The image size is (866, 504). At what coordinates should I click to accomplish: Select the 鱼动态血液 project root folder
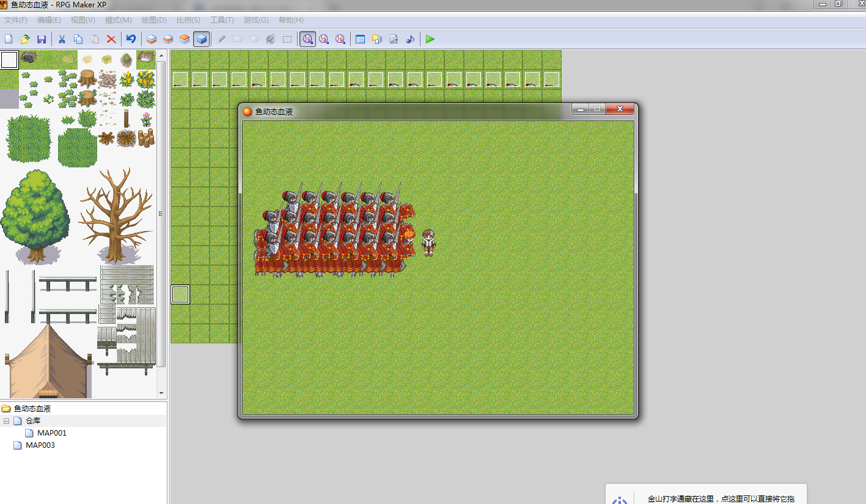32,409
